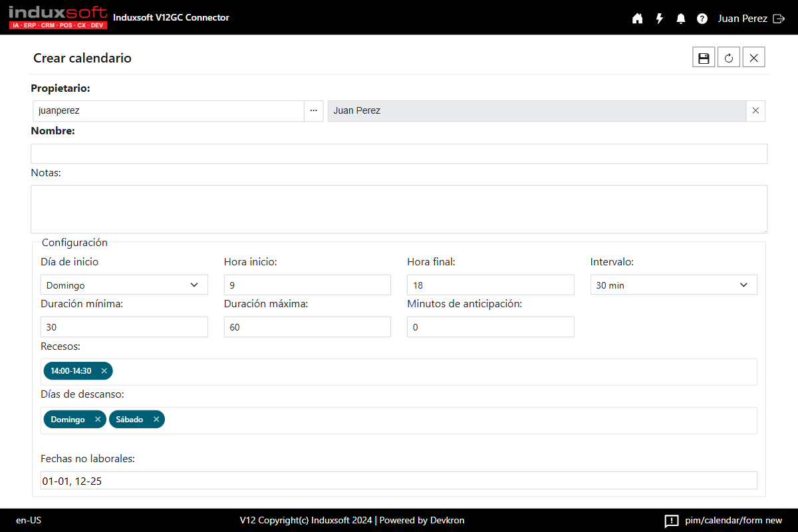Edit the Minutos de anticipación field
Viewport: 798px width, 532px height.
491,327
